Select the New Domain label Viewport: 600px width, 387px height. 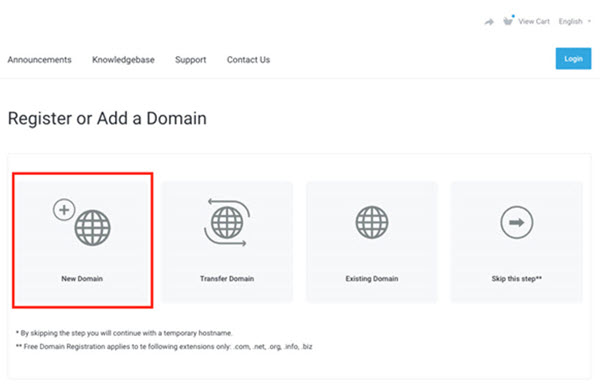(x=82, y=279)
